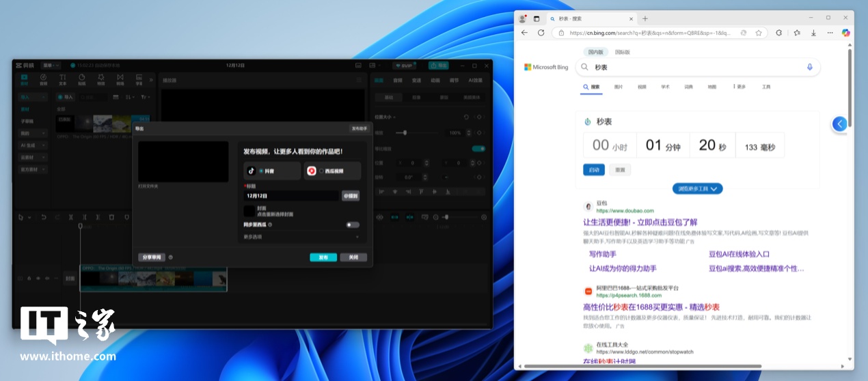The width and height of the screenshot is (868, 381).
Task: Click the blue floating side panel arrow
Action: 840,124
